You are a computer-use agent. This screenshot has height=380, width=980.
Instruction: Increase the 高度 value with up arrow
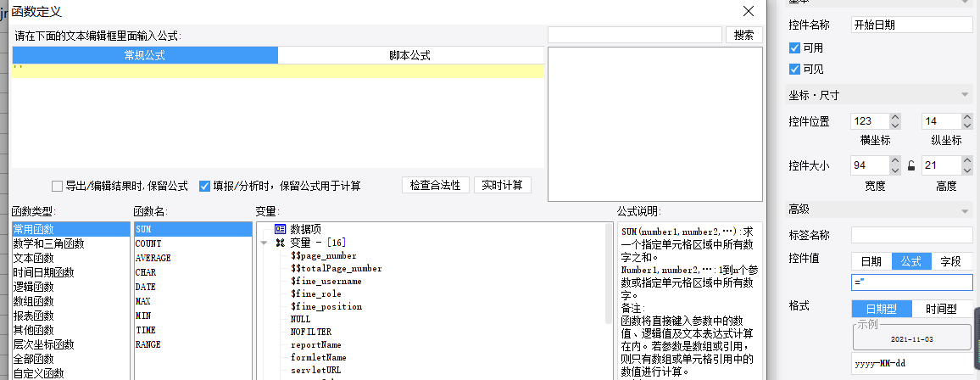[966, 162]
